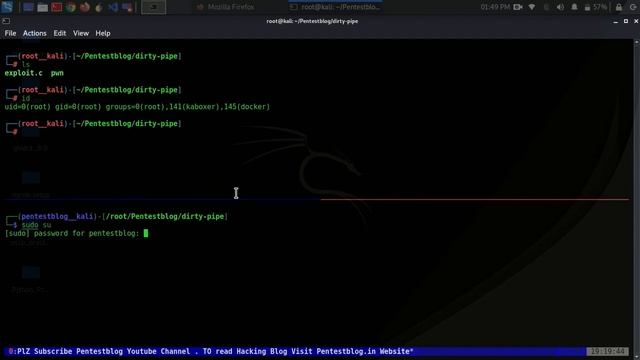Launch Firefox from the panel launcher
Viewport: 640px width, 360px height.
click(85, 7)
